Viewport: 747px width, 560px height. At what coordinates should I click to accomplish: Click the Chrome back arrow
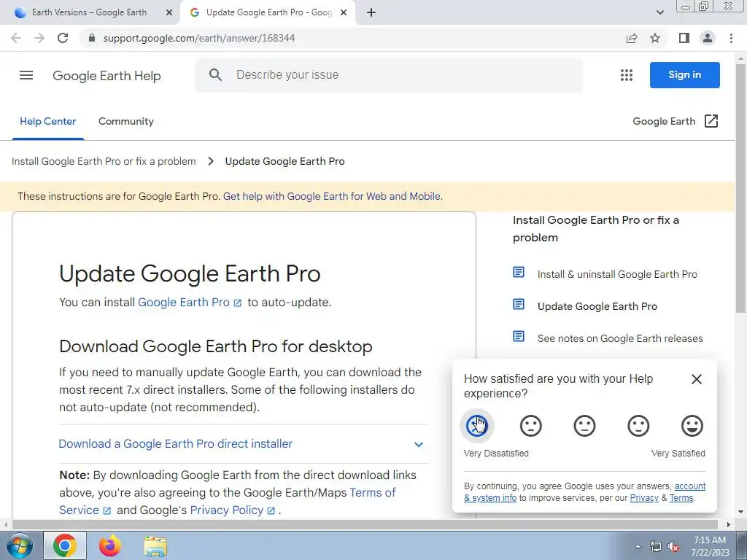click(16, 38)
